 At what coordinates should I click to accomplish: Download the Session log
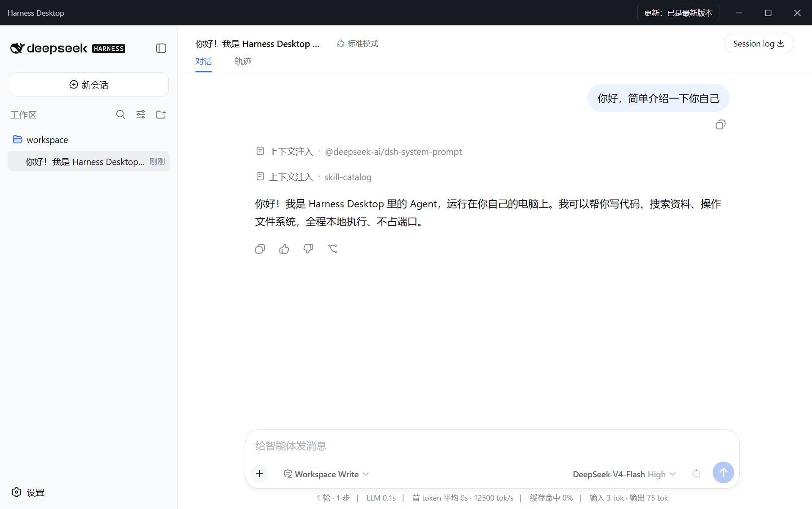[x=759, y=44]
